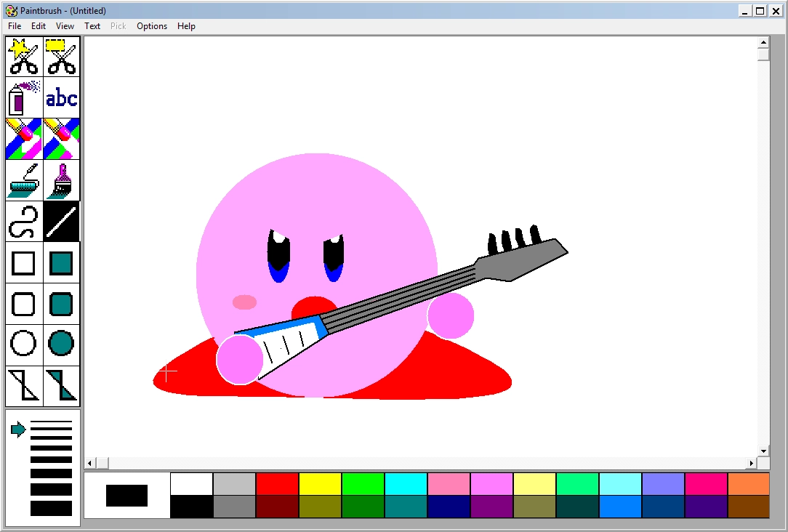This screenshot has width=788, height=532.
Task: Choose the Filled Box tool
Action: click(61, 263)
